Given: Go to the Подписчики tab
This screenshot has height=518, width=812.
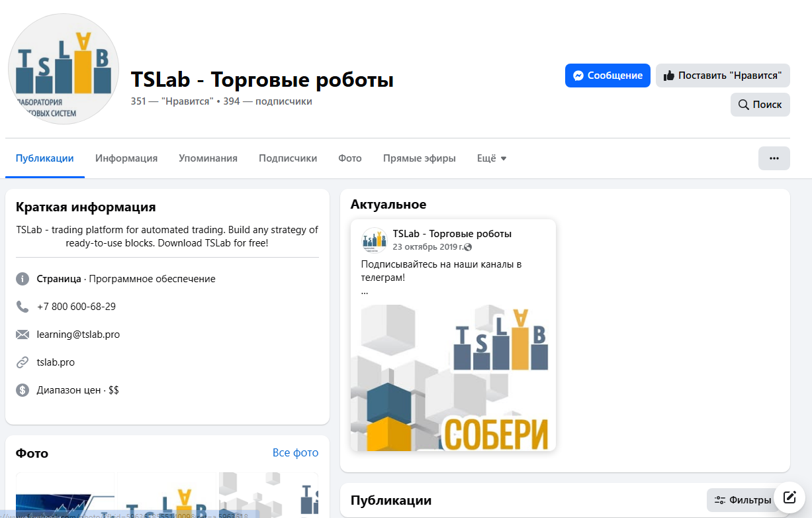Looking at the screenshot, I should [288, 158].
